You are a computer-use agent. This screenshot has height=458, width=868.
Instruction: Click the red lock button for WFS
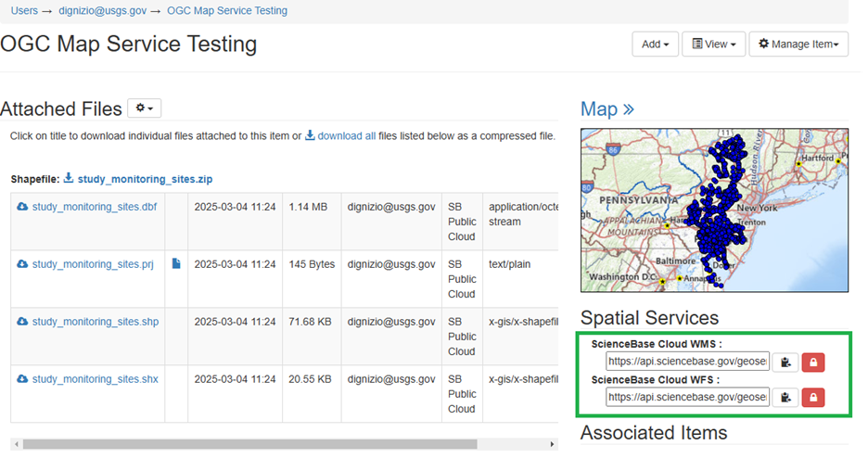[813, 398]
